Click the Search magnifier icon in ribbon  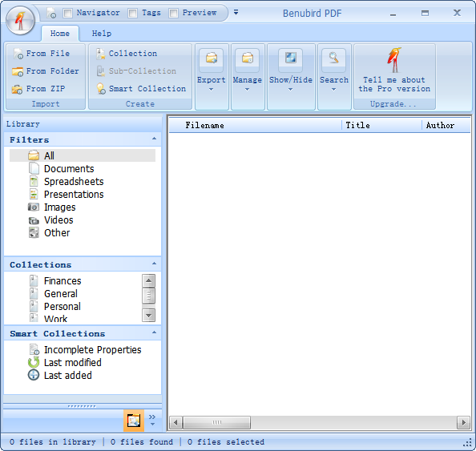(333, 58)
